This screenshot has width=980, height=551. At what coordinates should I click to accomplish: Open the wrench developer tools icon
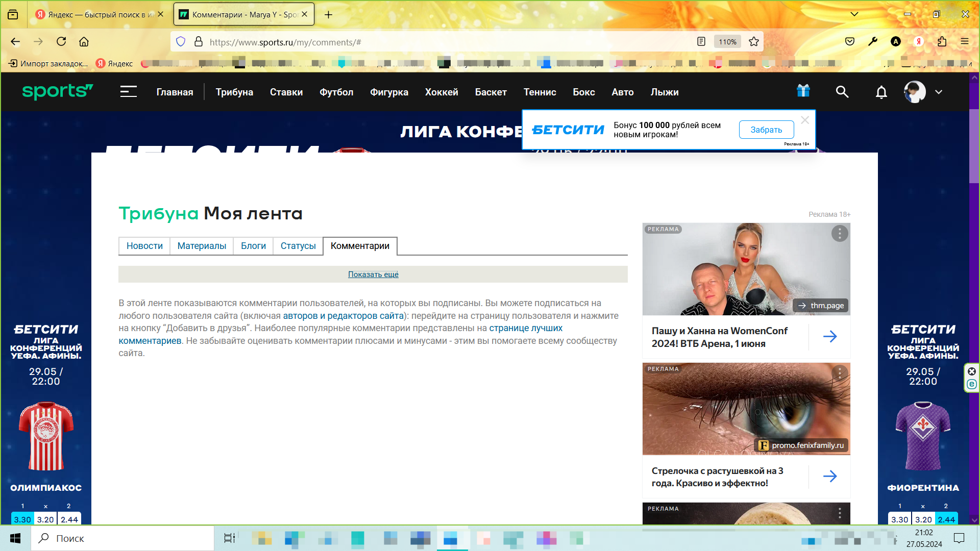pyautogui.click(x=873, y=42)
